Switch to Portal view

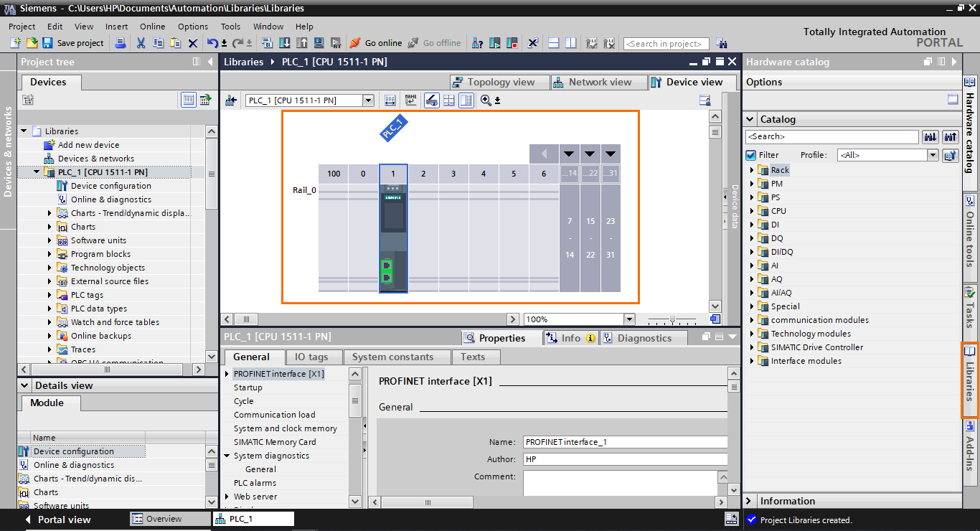click(57, 520)
